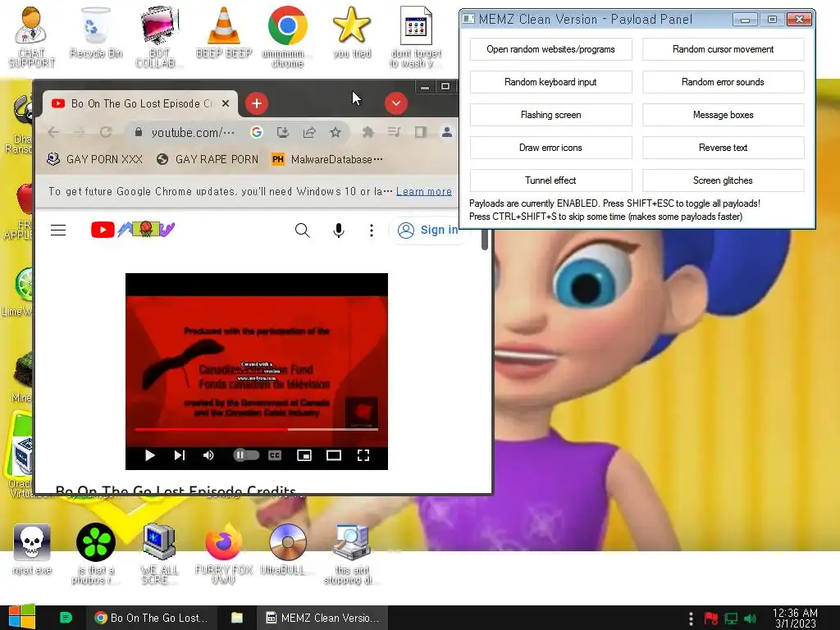Toggle the autoplay switch in player

246,455
